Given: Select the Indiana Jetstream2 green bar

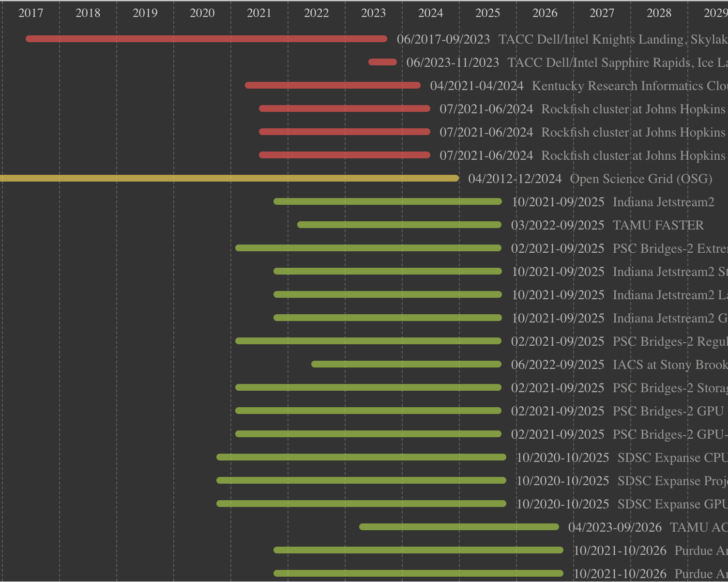Looking at the screenshot, I should pos(387,201).
